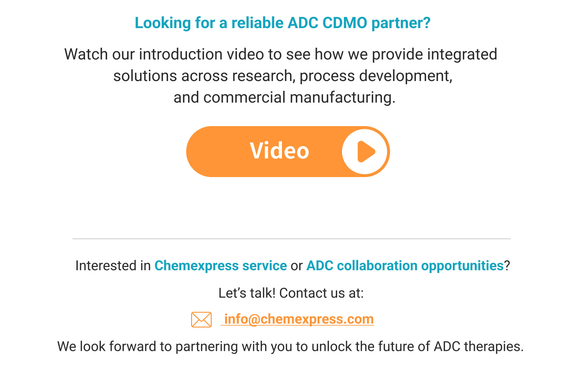Click the 'Watch our introduction video' text line
This screenshot has height=380, width=588.
tap(281, 54)
